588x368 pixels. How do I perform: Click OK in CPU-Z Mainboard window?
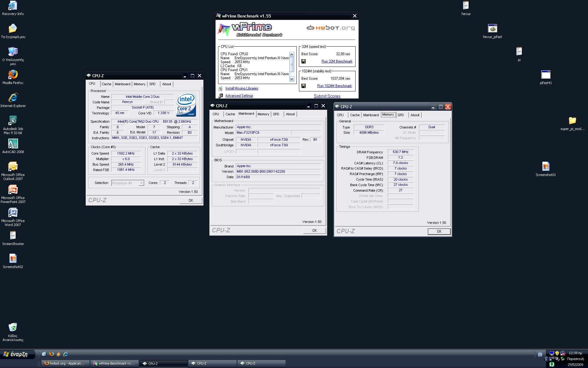pyautogui.click(x=315, y=231)
